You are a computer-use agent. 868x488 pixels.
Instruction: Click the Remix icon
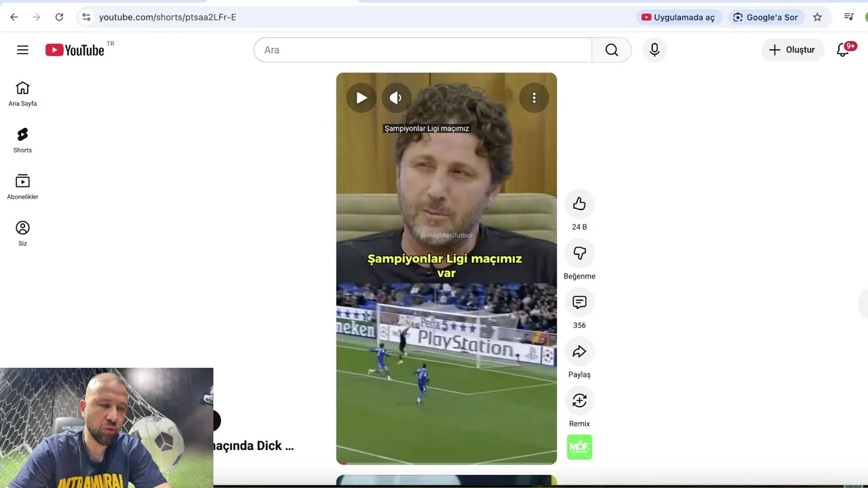[x=579, y=401]
